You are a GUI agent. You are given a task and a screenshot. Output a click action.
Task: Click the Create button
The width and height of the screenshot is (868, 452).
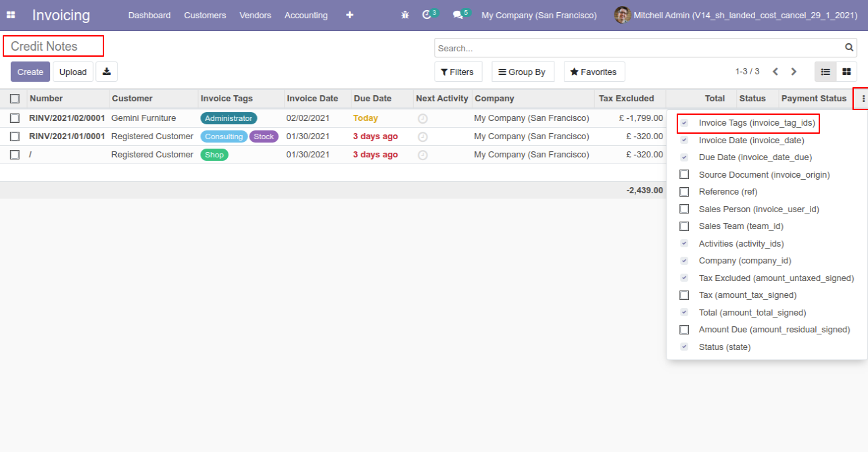[x=30, y=72]
